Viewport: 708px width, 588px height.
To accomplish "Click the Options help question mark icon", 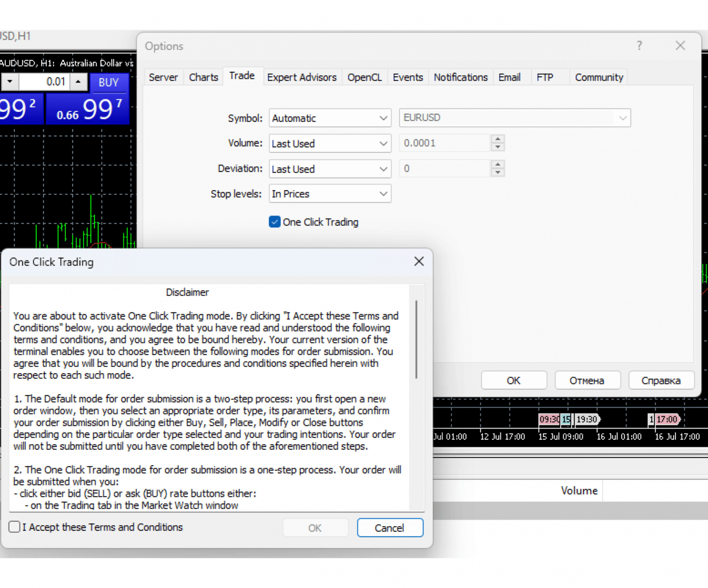I will click(x=639, y=46).
